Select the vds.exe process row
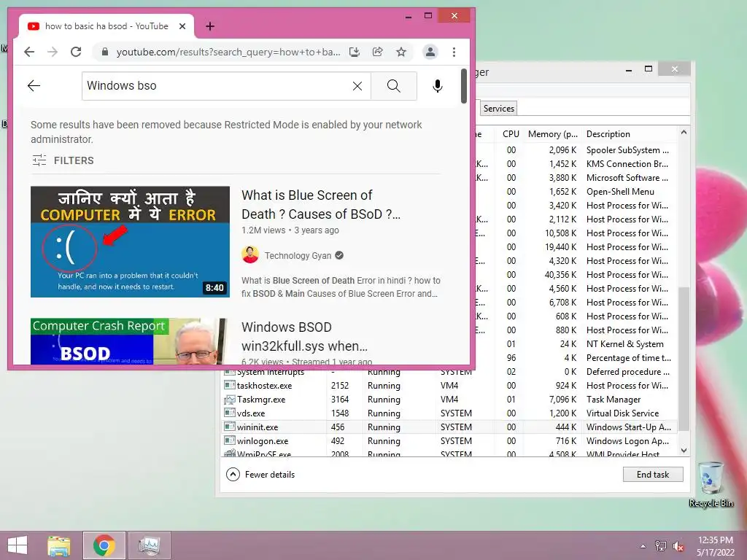This screenshot has width=747, height=560. (449, 413)
